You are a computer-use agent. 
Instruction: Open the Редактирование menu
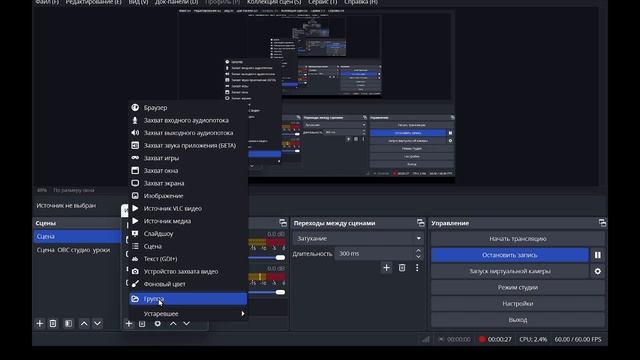93,2
